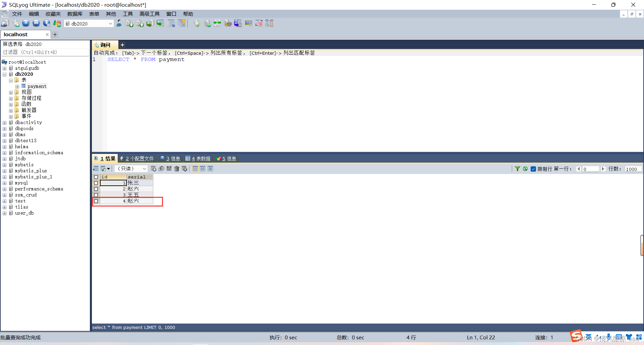Go to the next page of rows

coord(603,169)
